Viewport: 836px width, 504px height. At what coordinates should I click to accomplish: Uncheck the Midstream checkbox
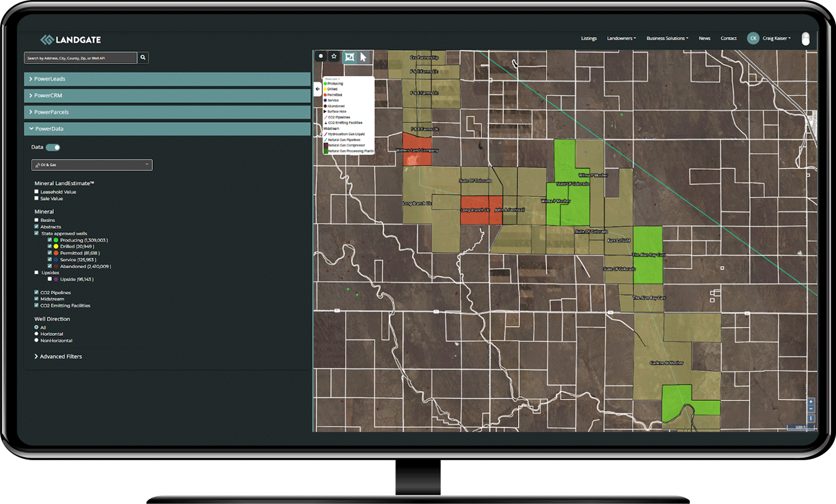37,299
